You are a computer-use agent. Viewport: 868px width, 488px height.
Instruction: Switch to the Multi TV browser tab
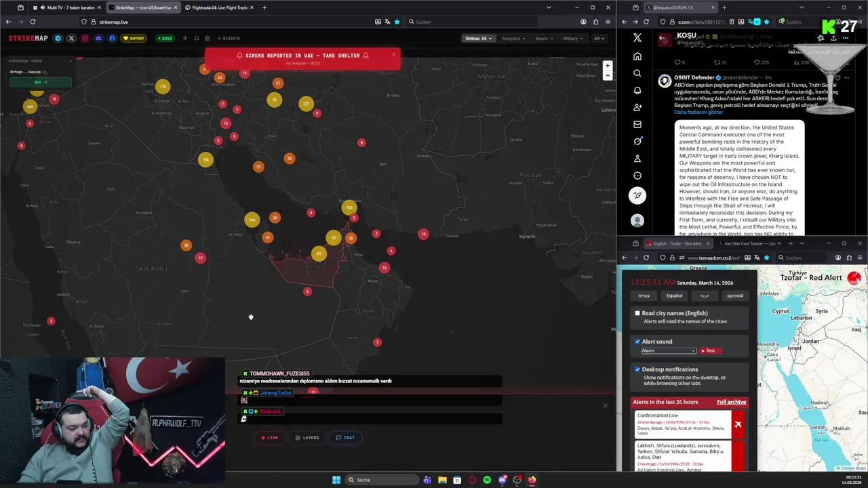coord(66,7)
